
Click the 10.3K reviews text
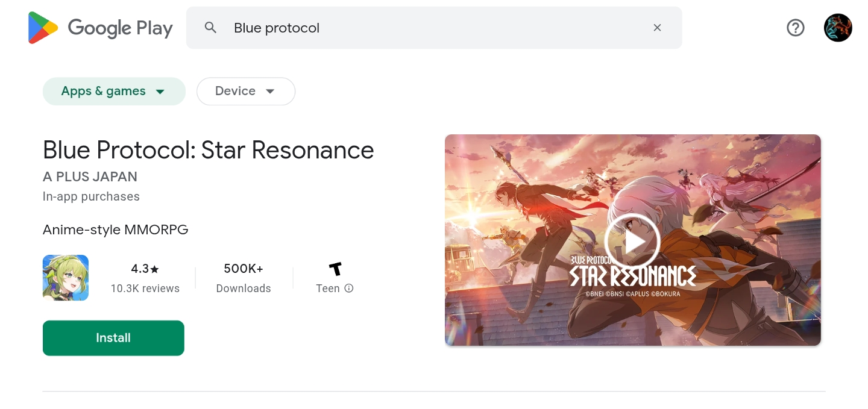tap(145, 289)
